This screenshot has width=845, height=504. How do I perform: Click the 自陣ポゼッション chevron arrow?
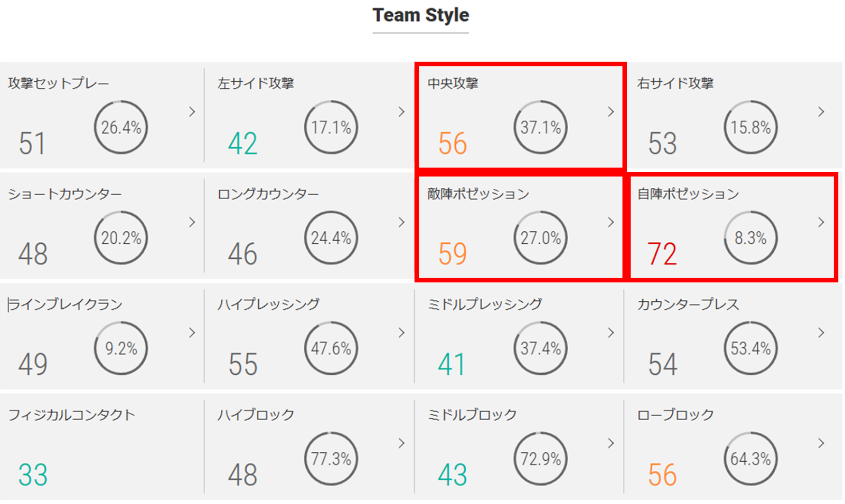click(821, 222)
